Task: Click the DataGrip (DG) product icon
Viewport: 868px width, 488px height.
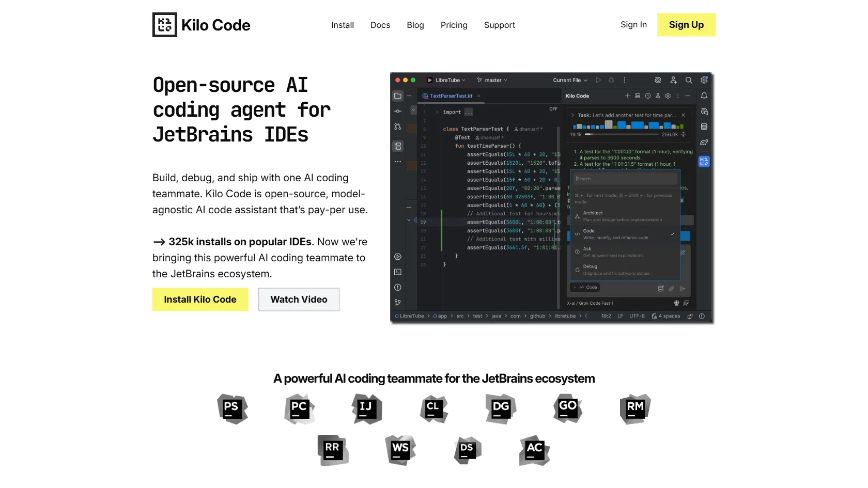Action: [x=501, y=408]
